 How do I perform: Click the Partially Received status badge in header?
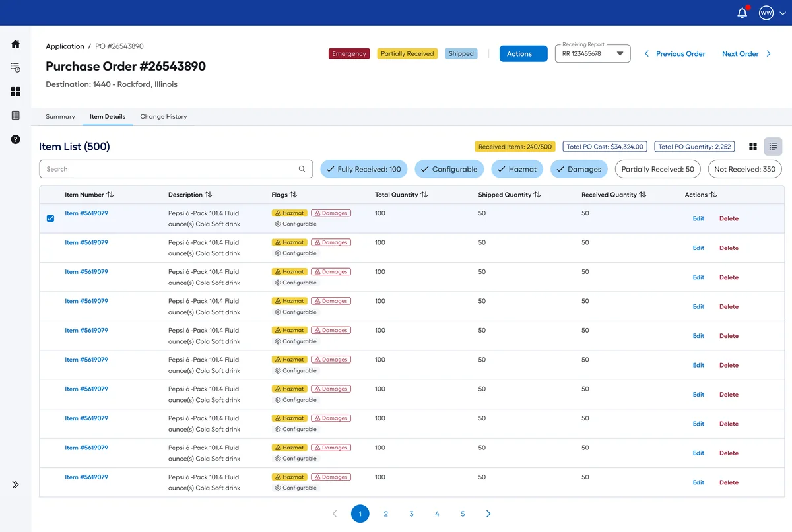click(407, 53)
